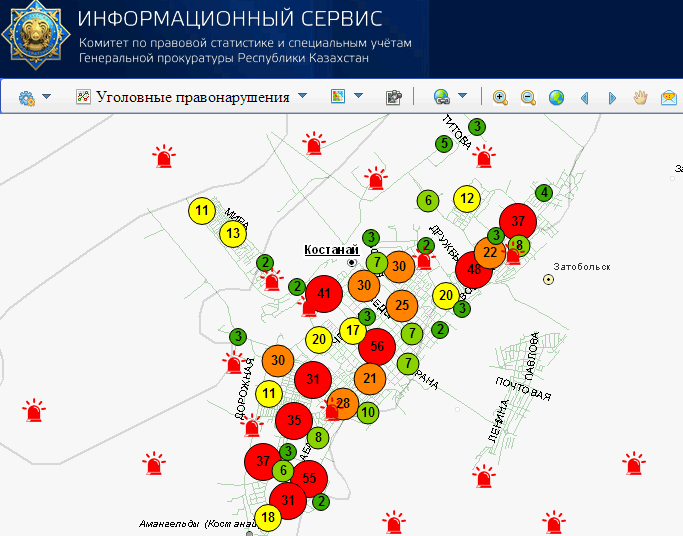Viewport: 683px width, 536px height.
Task: Select the yellow cluster marker 18
Action: click(x=268, y=517)
